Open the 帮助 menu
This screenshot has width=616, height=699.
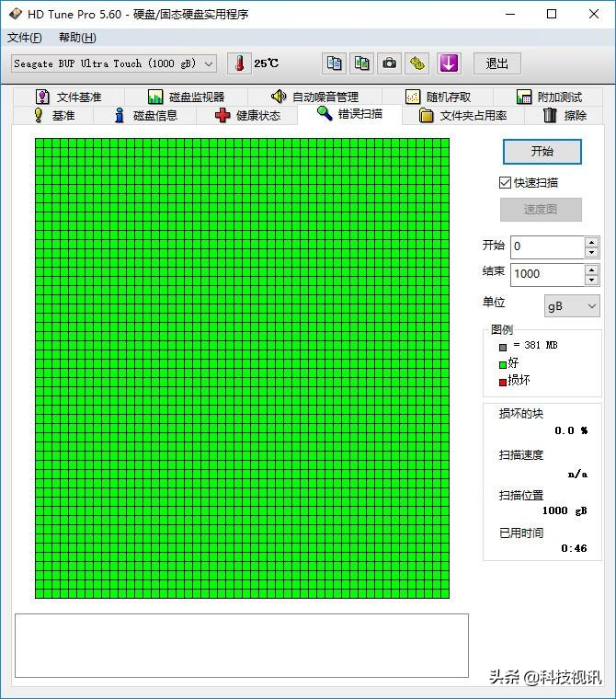[77, 38]
